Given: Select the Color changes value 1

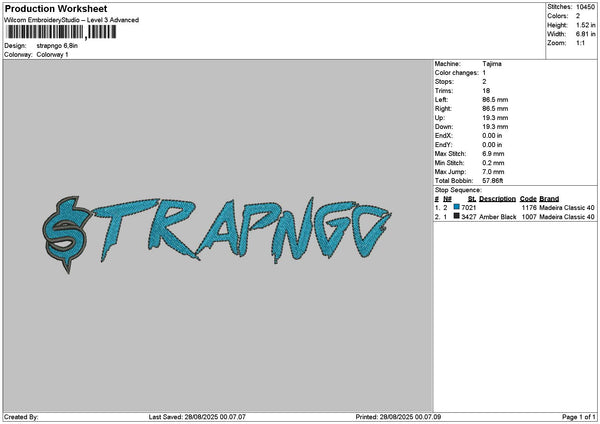Looking at the screenshot, I should point(484,73).
